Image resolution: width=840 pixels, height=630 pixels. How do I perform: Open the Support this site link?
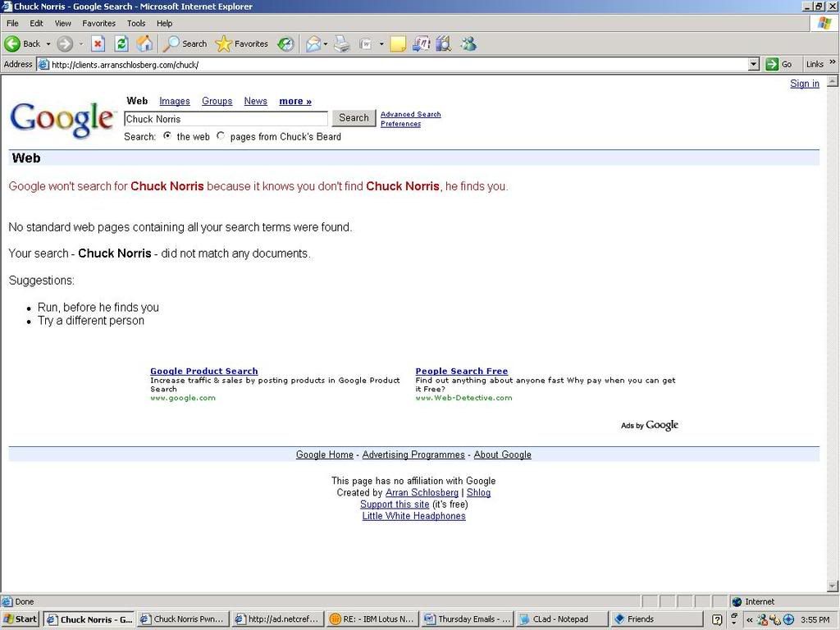coord(395,504)
